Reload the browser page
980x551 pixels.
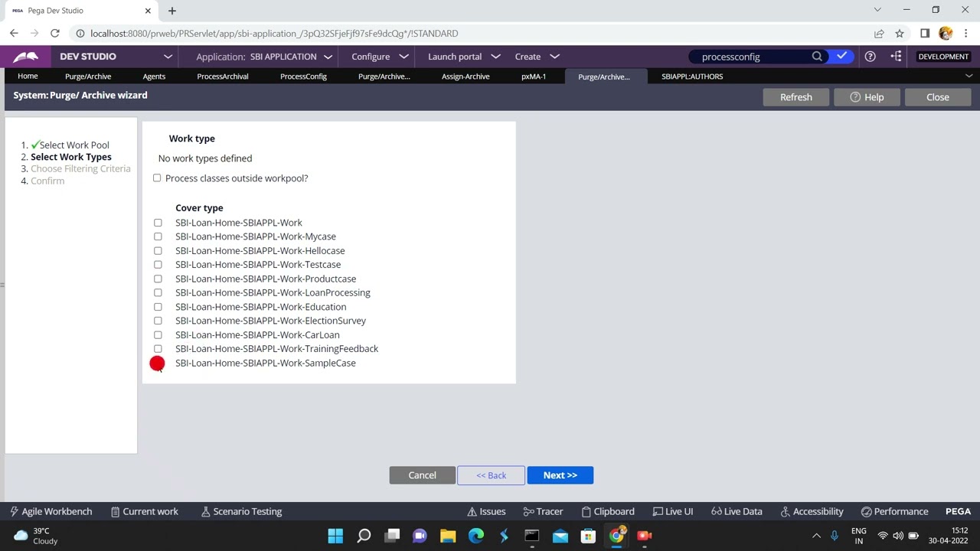(55, 34)
